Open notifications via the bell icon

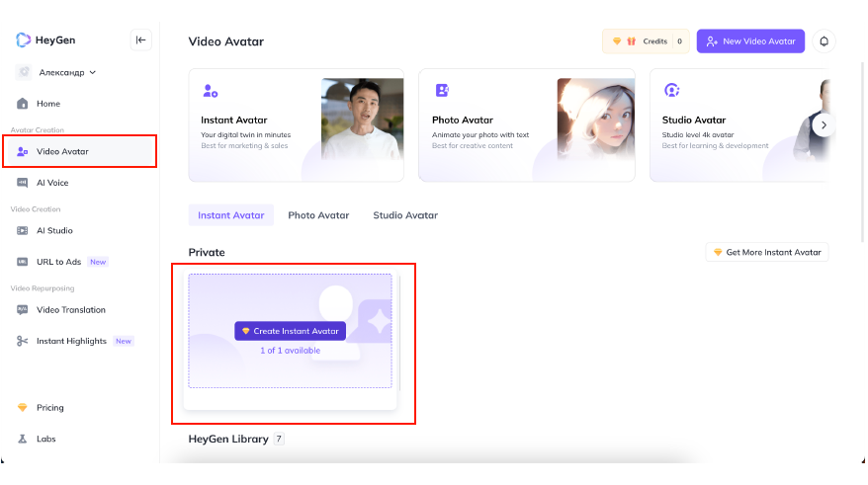824,41
